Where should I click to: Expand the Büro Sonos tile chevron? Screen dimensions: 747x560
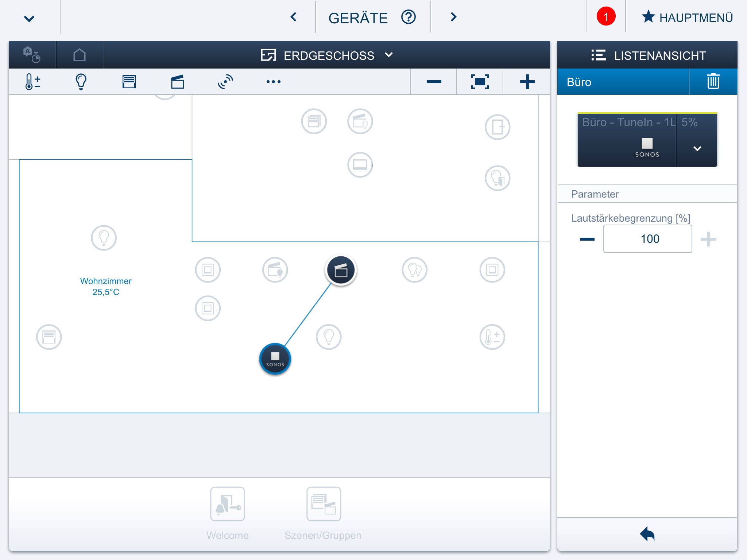(697, 148)
